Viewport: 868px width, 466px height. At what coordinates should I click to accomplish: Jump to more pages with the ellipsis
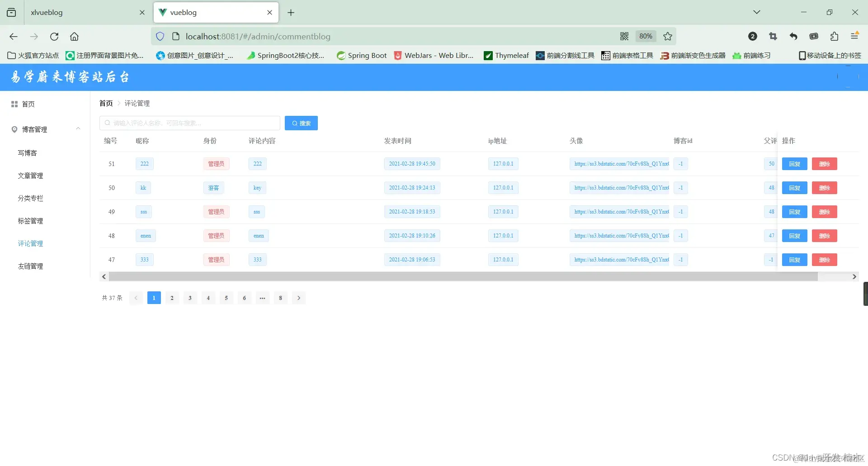click(263, 298)
